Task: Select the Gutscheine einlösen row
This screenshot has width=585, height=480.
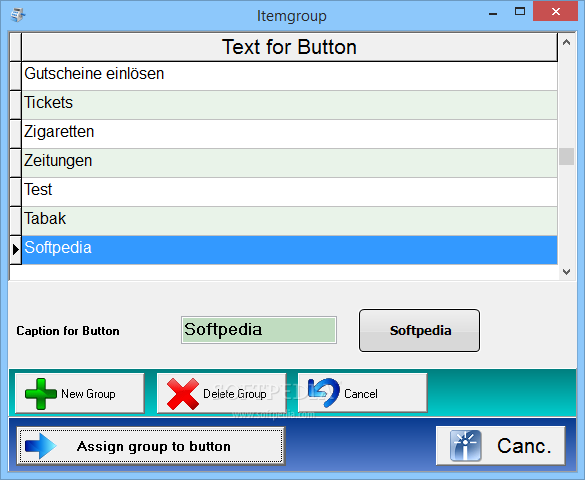Action: click(x=290, y=76)
